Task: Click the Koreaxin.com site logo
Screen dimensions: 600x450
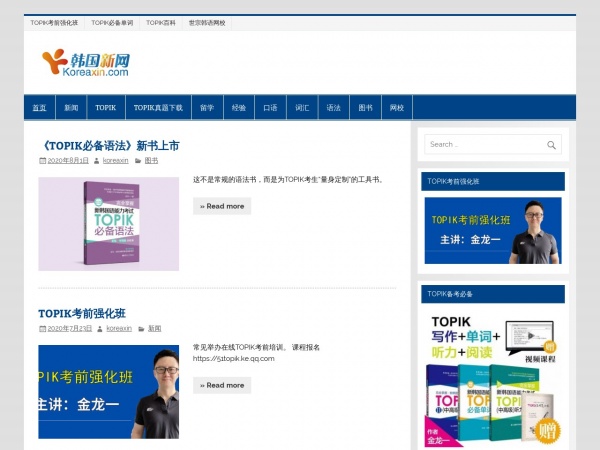Action: coord(86,62)
